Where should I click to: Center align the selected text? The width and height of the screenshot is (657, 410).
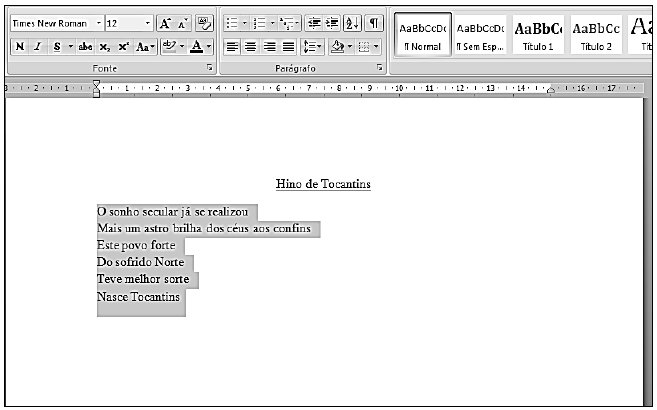[x=251, y=47]
